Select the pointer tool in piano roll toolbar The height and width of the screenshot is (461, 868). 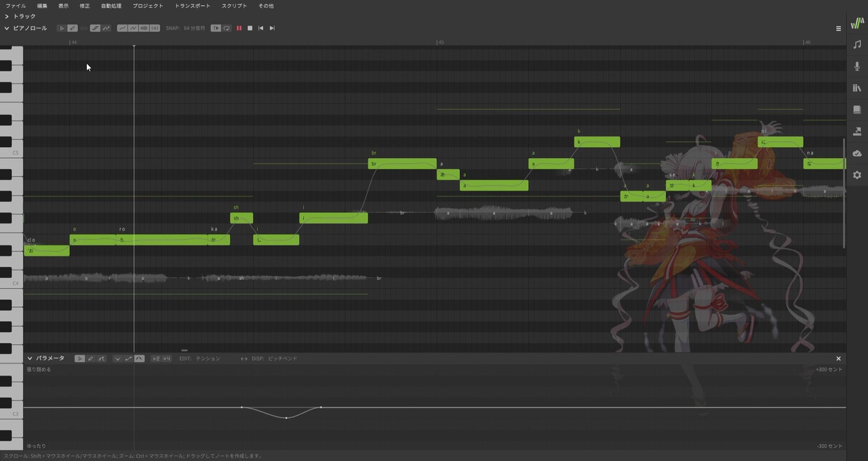click(61, 28)
